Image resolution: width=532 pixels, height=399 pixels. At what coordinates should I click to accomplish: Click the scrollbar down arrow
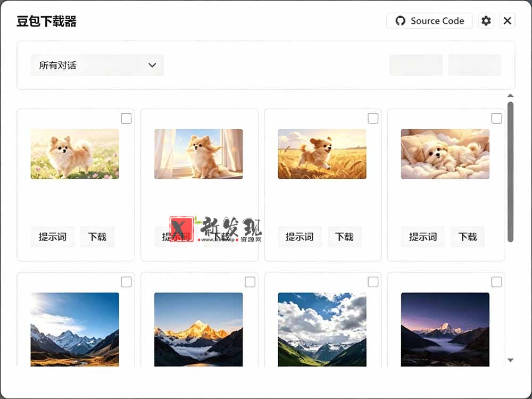pyautogui.click(x=510, y=360)
